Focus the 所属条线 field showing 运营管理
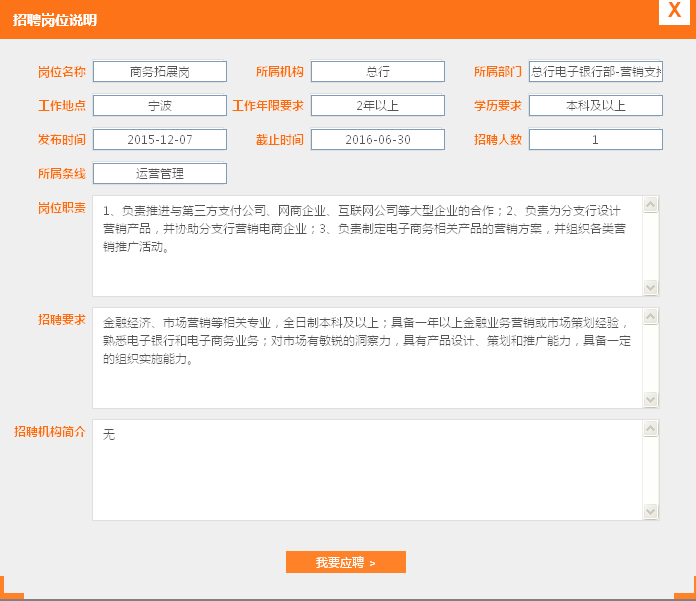This screenshot has width=696, height=601. click(160, 174)
